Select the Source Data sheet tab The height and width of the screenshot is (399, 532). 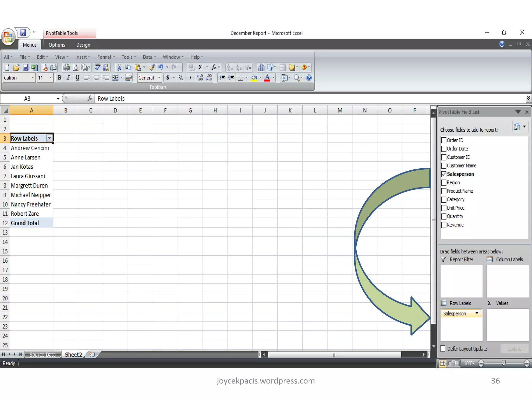pyautogui.click(x=42, y=355)
